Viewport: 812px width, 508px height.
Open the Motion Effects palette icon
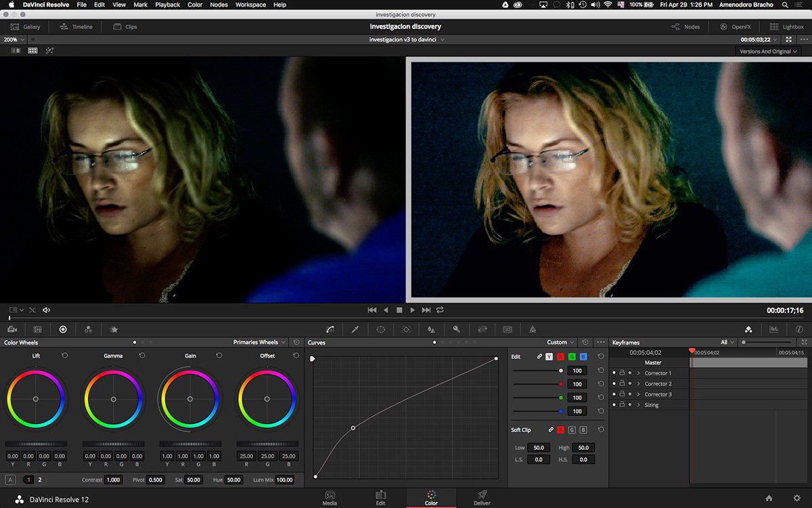click(114, 329)
